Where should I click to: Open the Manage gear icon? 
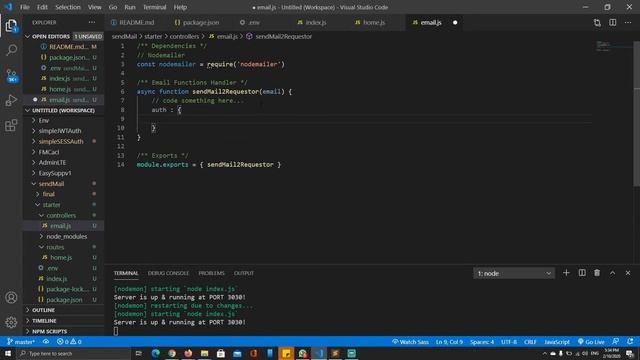tap(11, 322)
